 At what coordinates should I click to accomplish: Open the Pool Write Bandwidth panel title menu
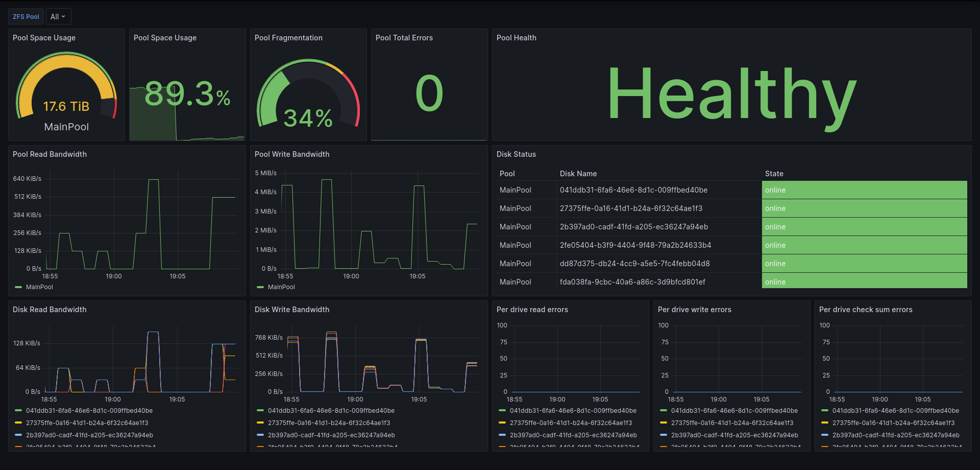coord(292,154)
